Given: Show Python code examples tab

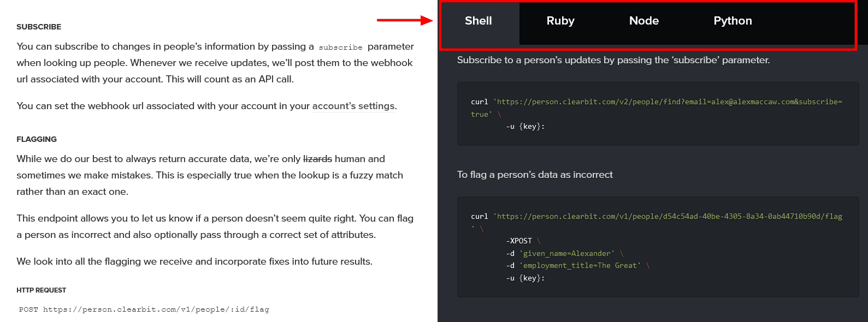Looking at the screenshot, I should pyautogui.click(x=733, y=21).
